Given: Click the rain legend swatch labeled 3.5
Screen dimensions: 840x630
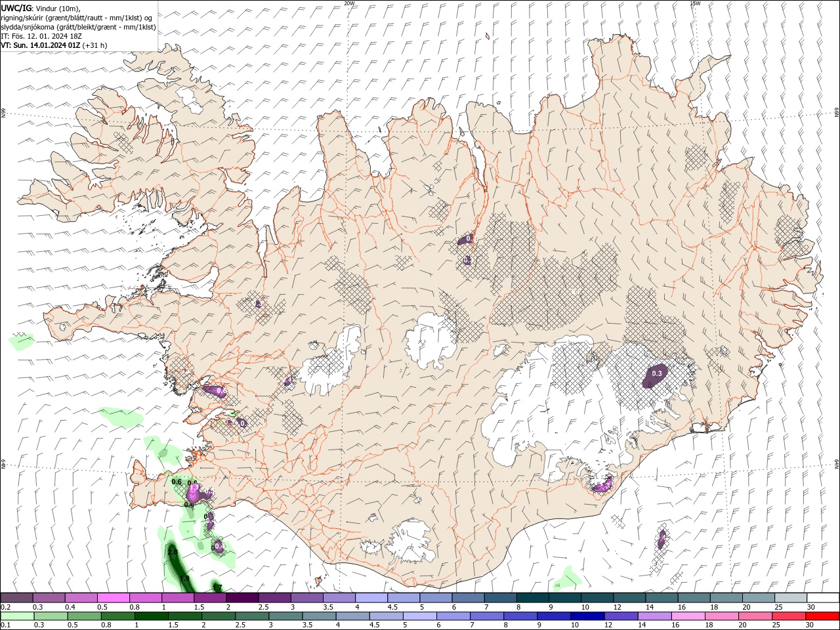Looking at the screenshot, I should click(x=319, y=616).
